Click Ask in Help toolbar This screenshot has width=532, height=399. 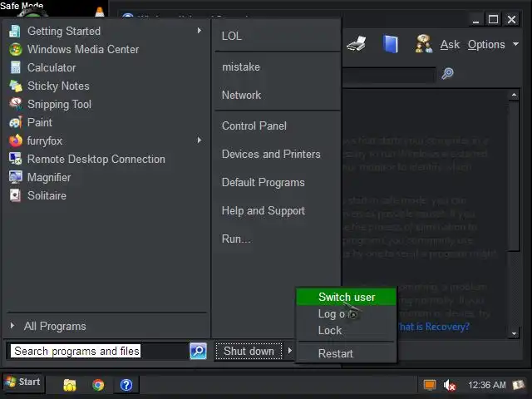tap(450, 44)
